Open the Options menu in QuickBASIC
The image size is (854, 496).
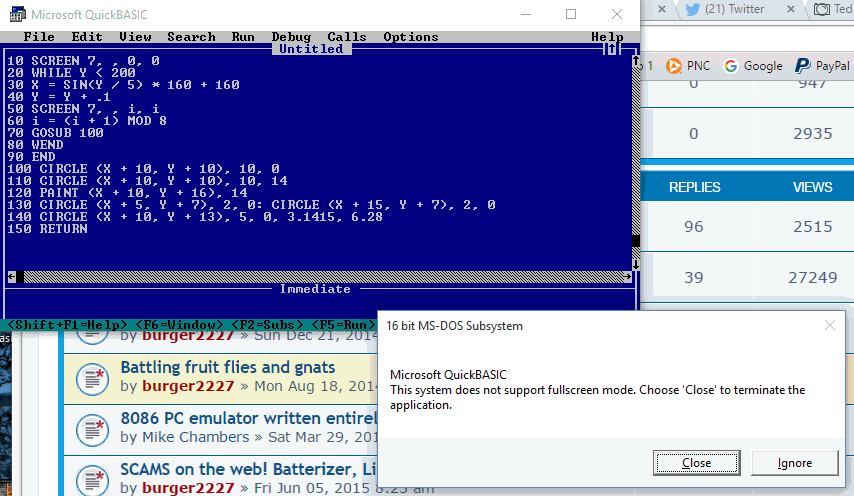[x=411, y=37]
